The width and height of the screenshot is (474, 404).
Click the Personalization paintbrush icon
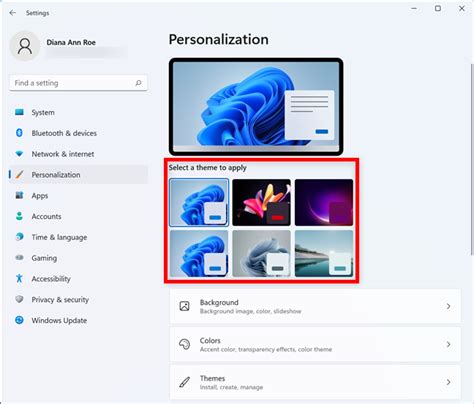pyautogui.click(x=19, y=174)
